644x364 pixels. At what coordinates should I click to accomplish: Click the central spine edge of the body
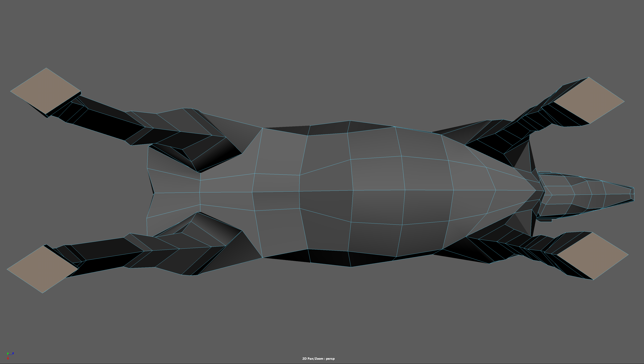point(325,191)
